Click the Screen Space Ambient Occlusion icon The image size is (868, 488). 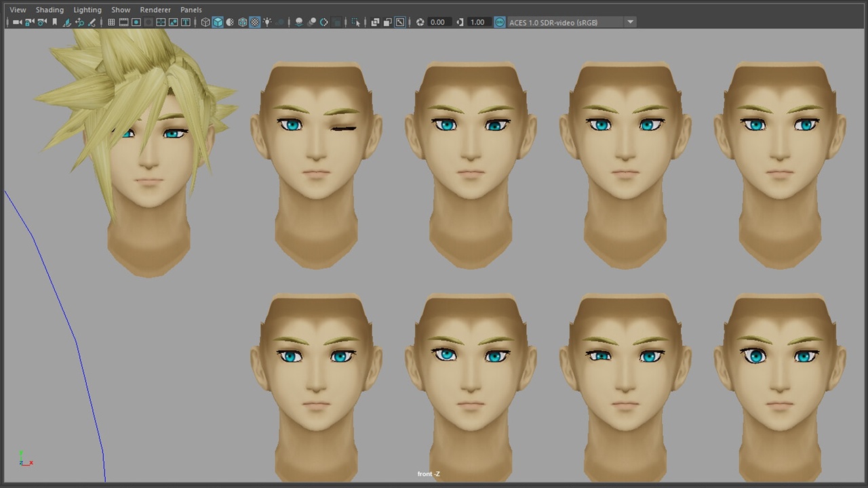[x=299, y=22]
